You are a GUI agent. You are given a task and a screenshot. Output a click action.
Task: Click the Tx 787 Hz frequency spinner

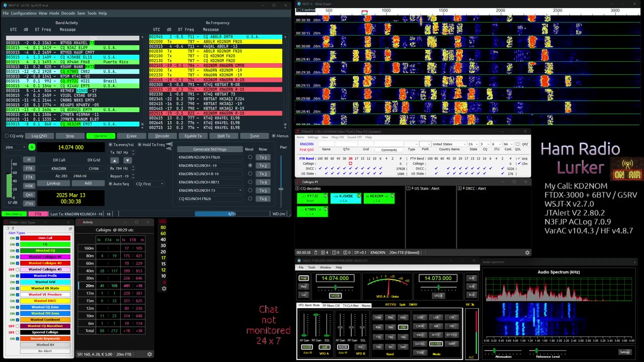click(121, 152)
